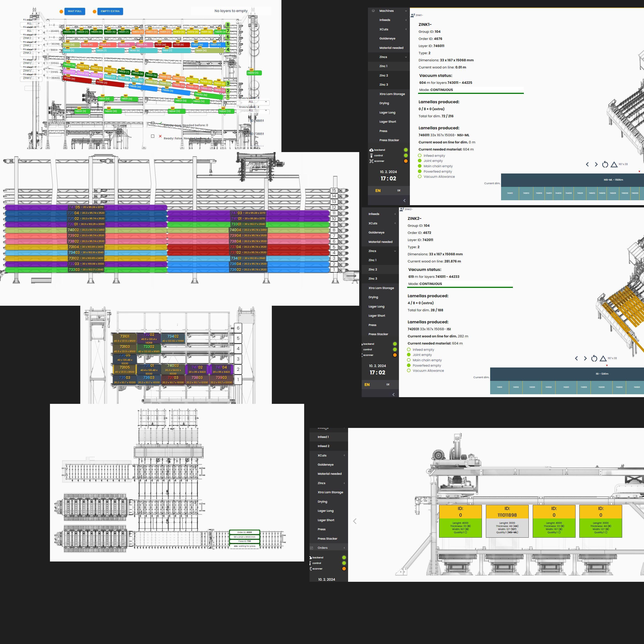Click the dark green 745032 (5) lamella chip

(x=69, y=32)
